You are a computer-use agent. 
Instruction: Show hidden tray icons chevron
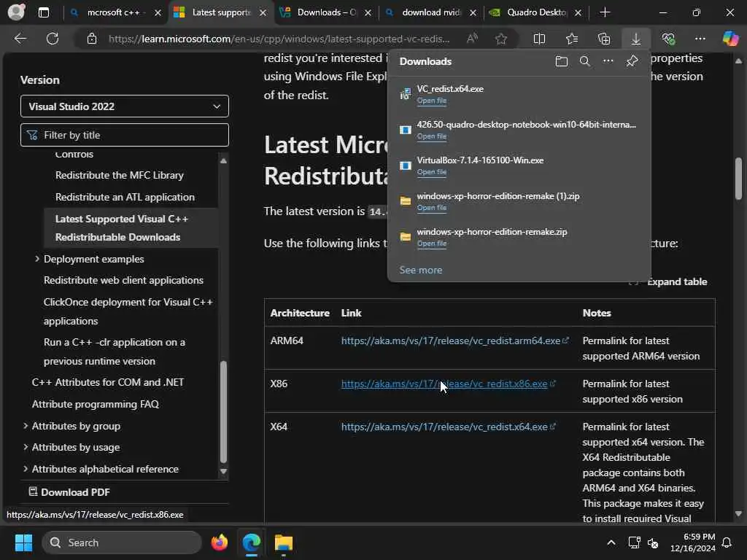pyautogui.click(x=611, y=542)
